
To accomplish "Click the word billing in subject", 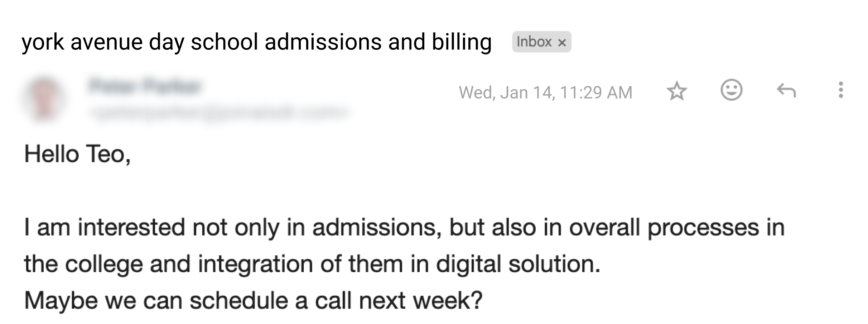I will [x=462, y=42].
